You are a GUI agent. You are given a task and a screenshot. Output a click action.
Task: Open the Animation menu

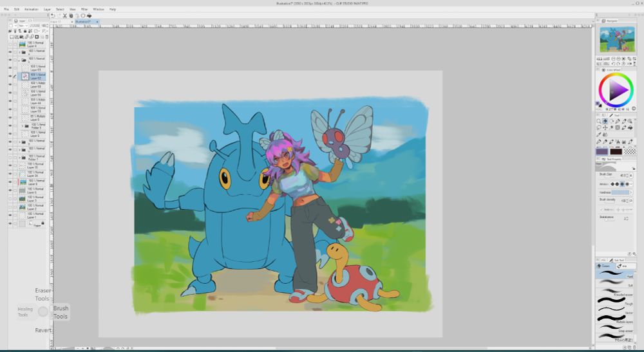[31, 10]
